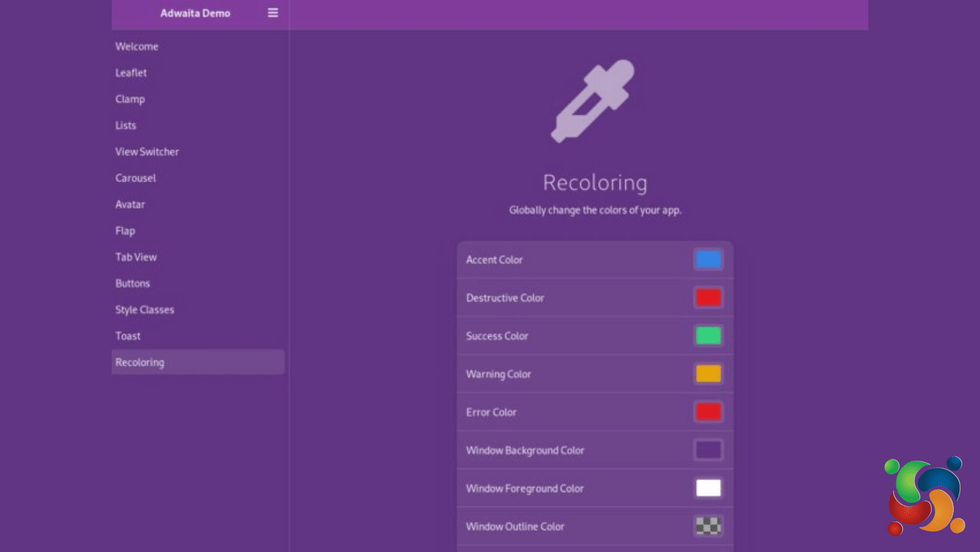Image resolution: width=980 pixels, height=552 pixels.
Task: Click the Accent Color label text
Action: 494,260
